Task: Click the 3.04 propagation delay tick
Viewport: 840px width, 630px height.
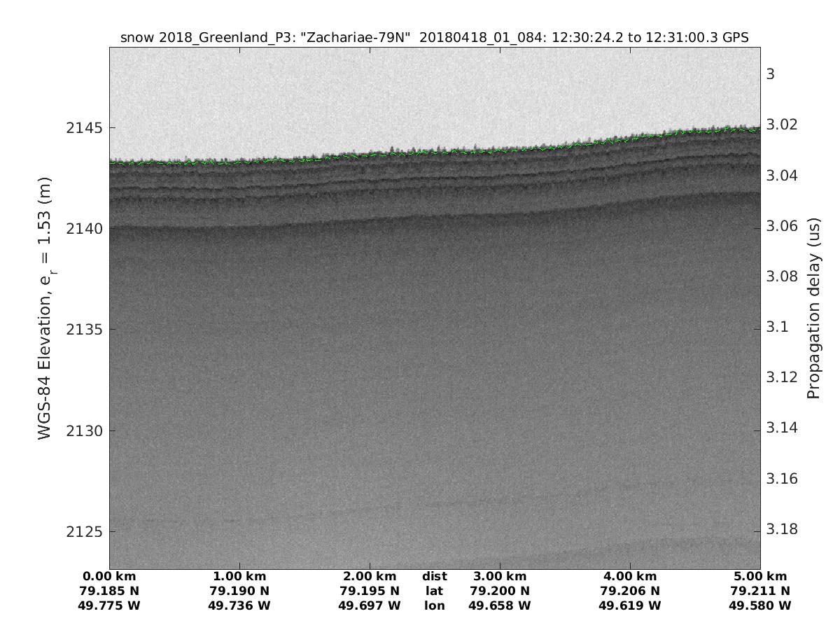Action: [780, 175]
